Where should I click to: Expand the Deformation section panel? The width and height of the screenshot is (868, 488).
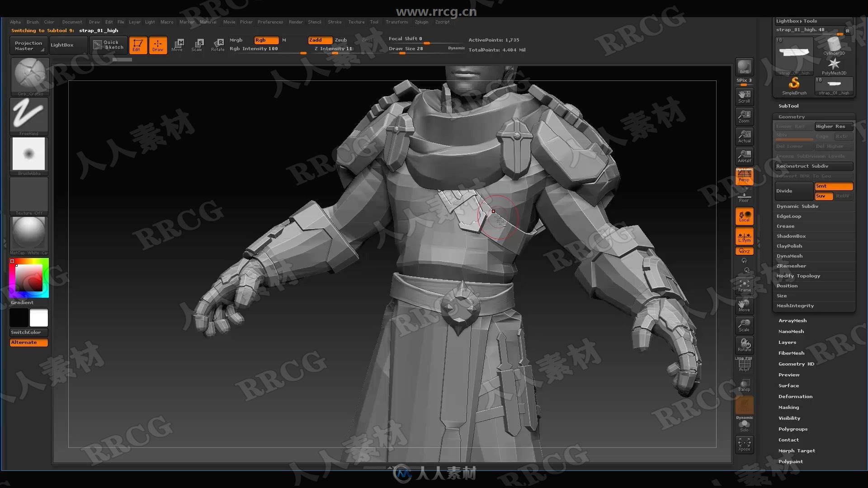point(795,396)
